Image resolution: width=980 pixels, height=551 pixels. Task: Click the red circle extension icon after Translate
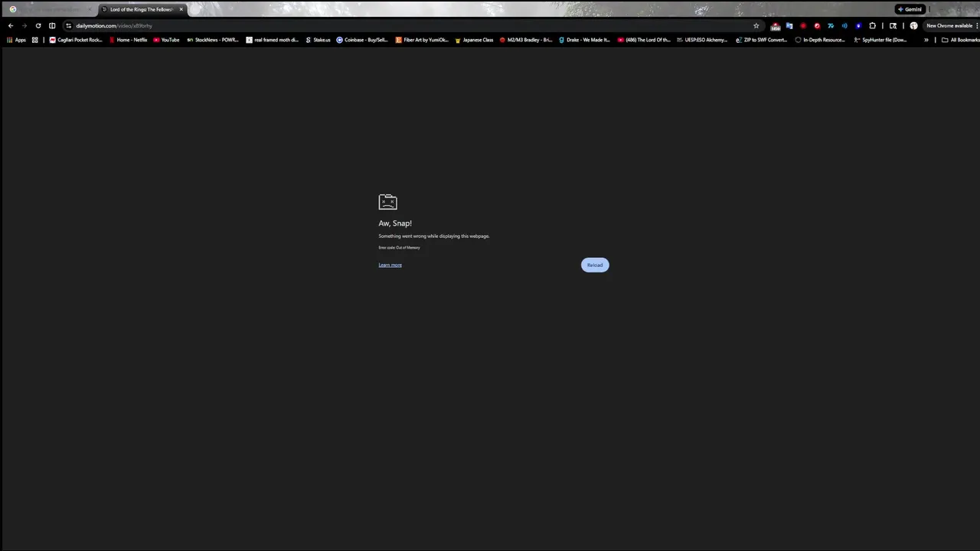click(x=803, y=25)
